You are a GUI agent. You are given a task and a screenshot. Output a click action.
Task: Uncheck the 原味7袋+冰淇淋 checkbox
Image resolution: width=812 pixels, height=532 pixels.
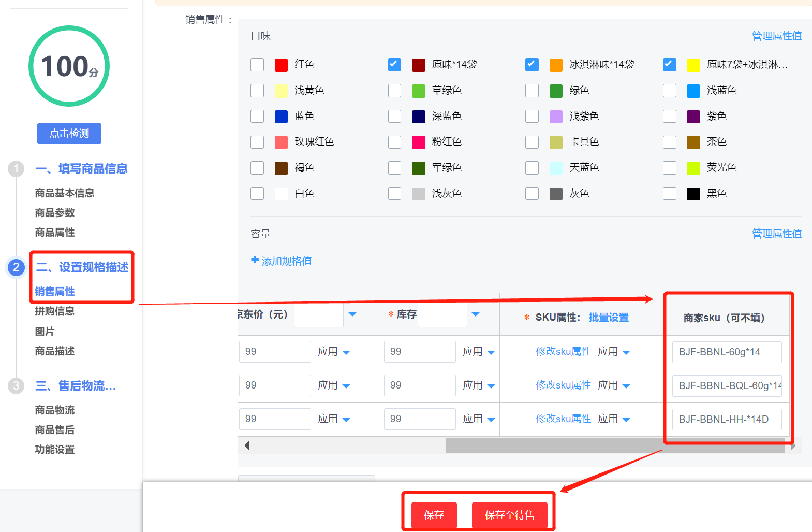(x=669, y=65)
